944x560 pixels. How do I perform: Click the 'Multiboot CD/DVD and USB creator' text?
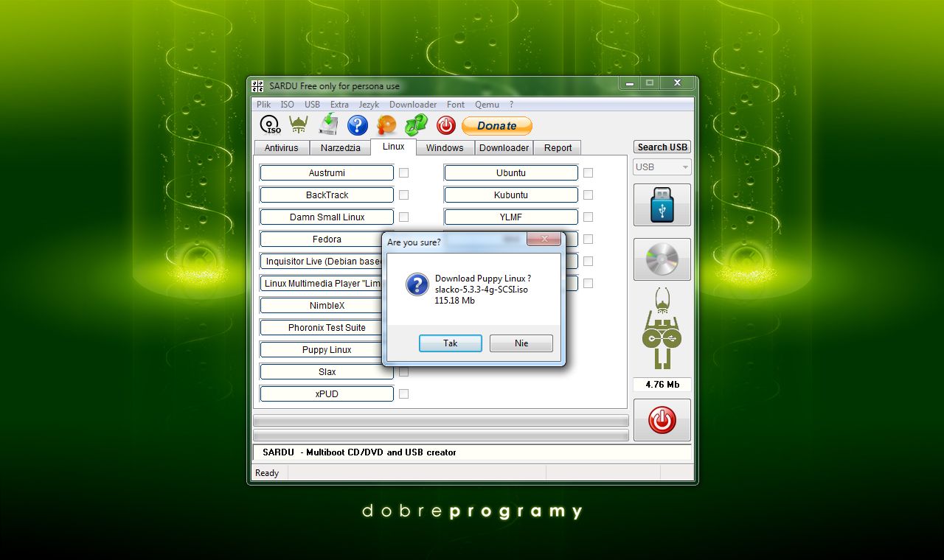381,452
